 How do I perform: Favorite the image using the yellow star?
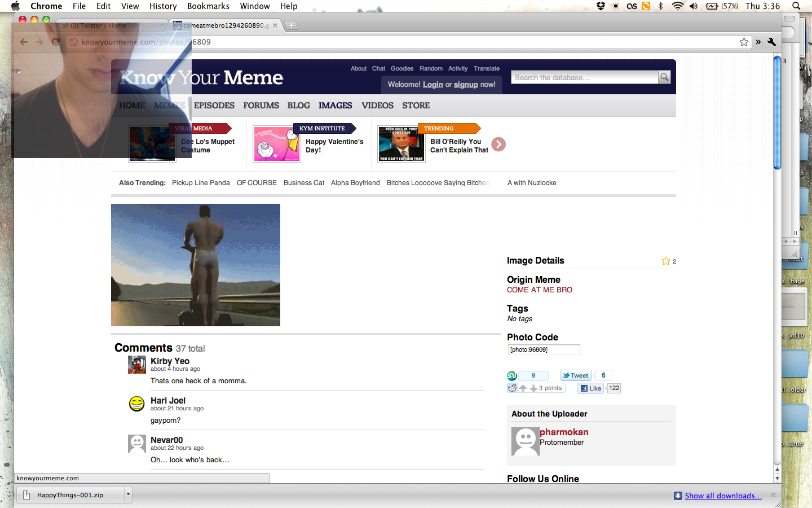666,261
